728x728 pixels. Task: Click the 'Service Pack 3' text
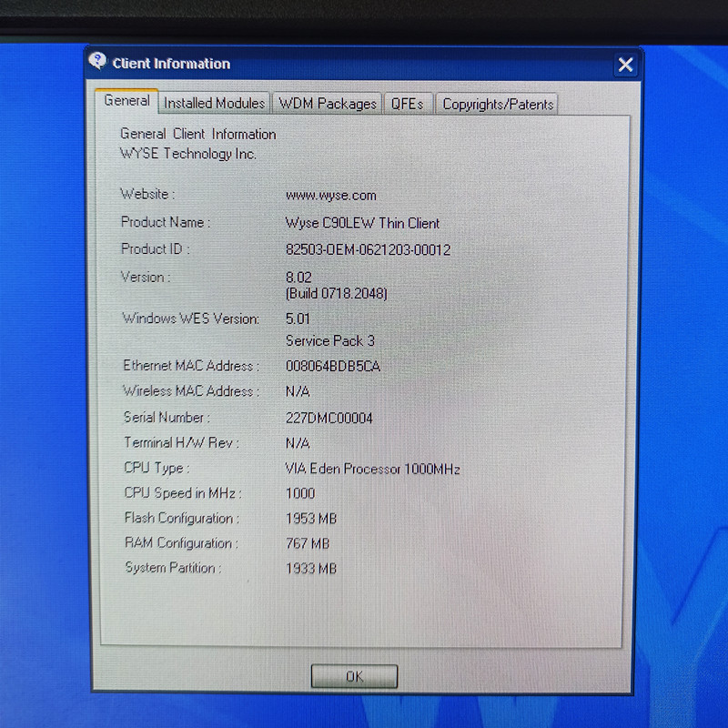click(x=330, y=340)
